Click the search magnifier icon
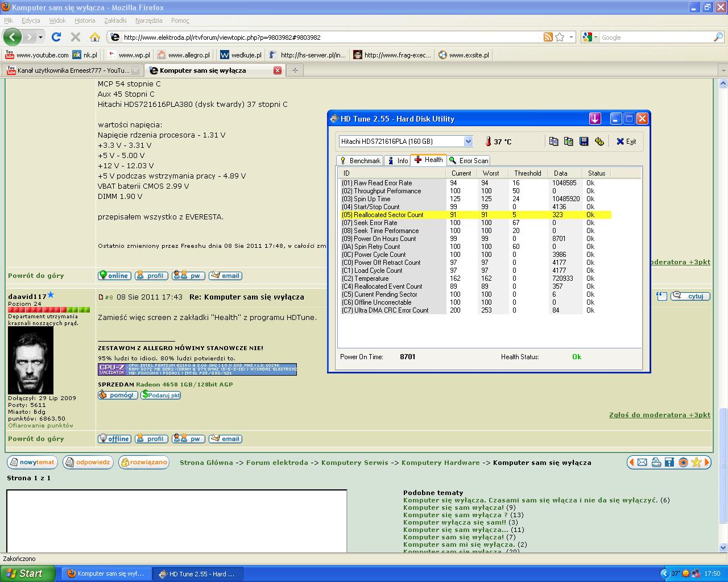Screen dimensions: 728x582 [718, 37]
